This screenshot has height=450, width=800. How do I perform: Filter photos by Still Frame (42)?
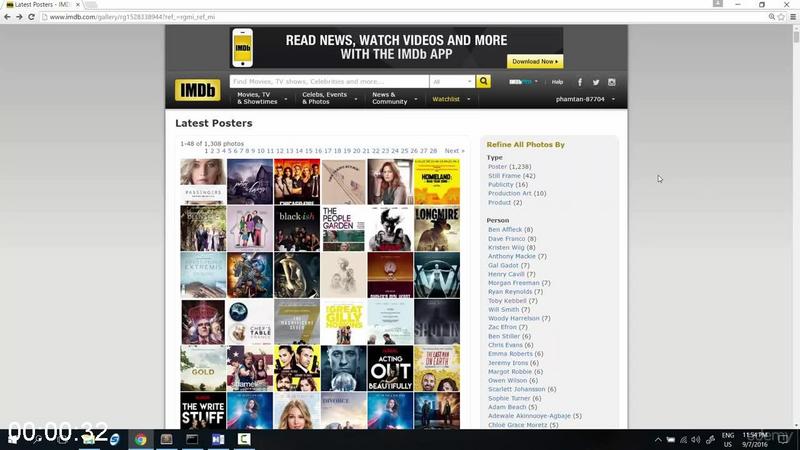pyautogui.click(x=511, y=176)
